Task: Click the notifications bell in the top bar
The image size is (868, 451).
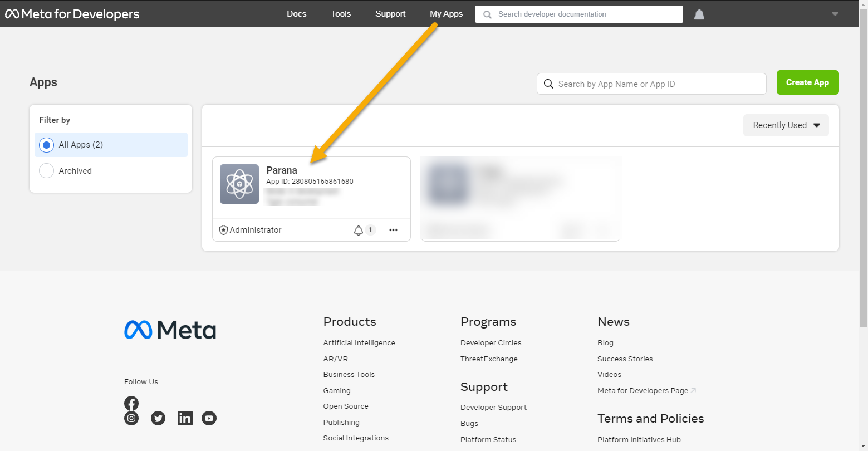Action: (x=699, y=14)
